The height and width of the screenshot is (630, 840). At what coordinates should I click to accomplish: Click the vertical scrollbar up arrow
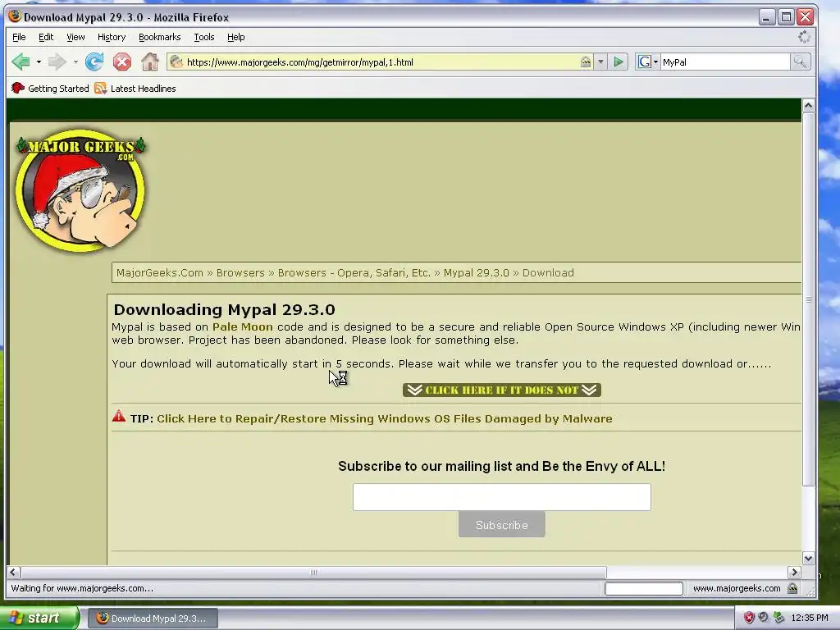coord(808,106)
